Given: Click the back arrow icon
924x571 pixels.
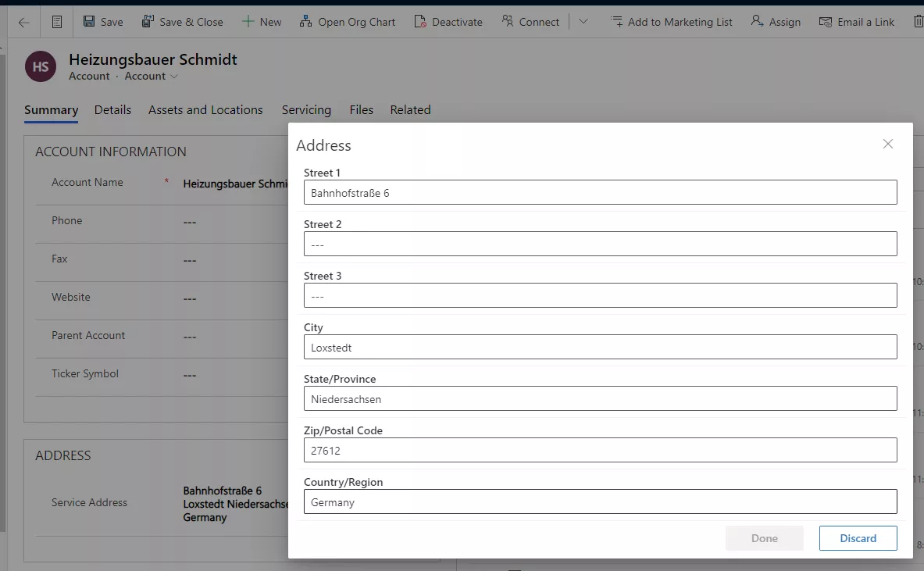Looking at the screenshot, I should click(24, 22).
